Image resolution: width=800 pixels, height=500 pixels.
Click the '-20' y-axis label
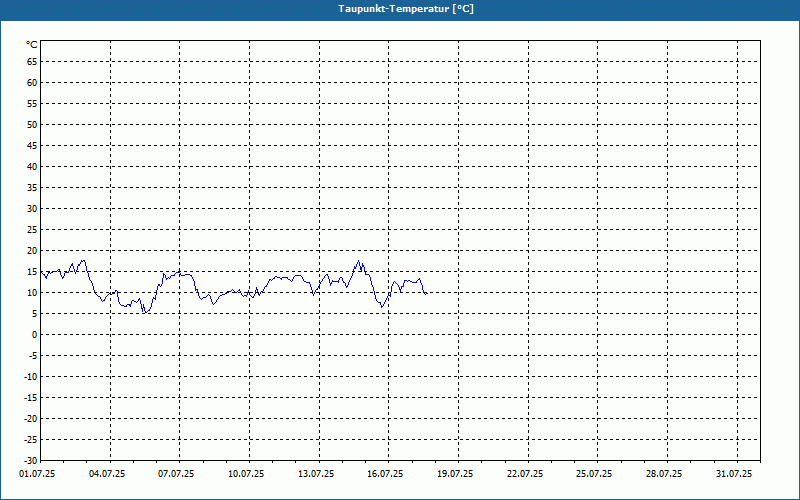tap(31, 418)
